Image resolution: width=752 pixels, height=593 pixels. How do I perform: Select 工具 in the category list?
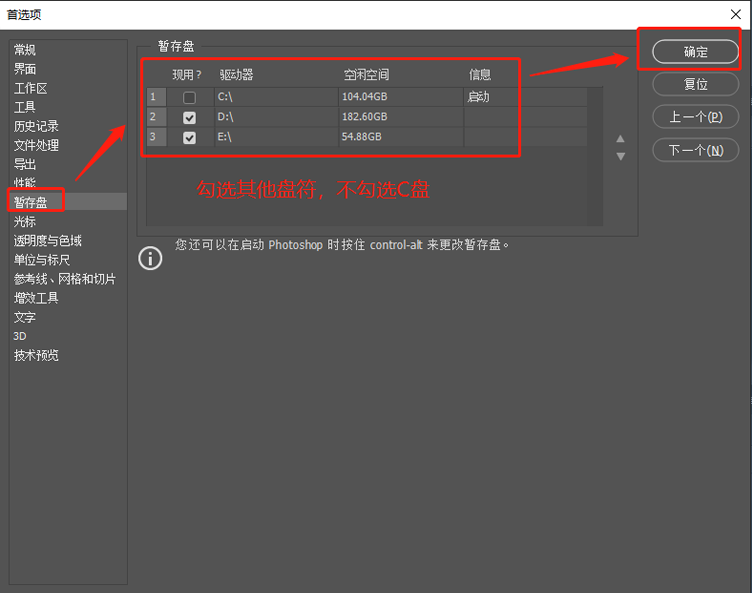point(25,107)
